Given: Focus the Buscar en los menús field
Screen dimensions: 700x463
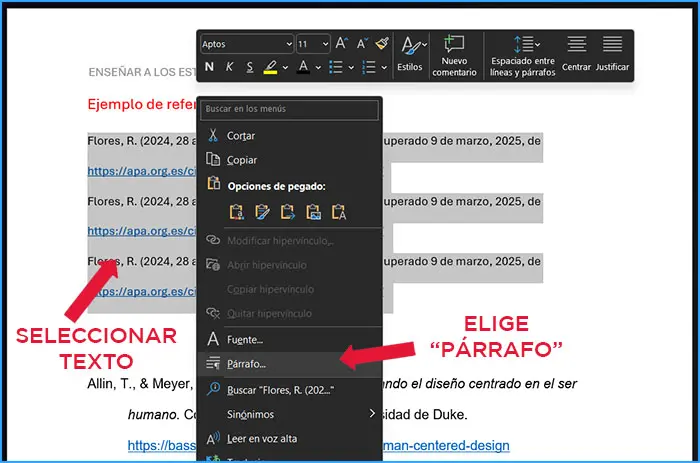Looking at the screenshot, I should [289, 109].
